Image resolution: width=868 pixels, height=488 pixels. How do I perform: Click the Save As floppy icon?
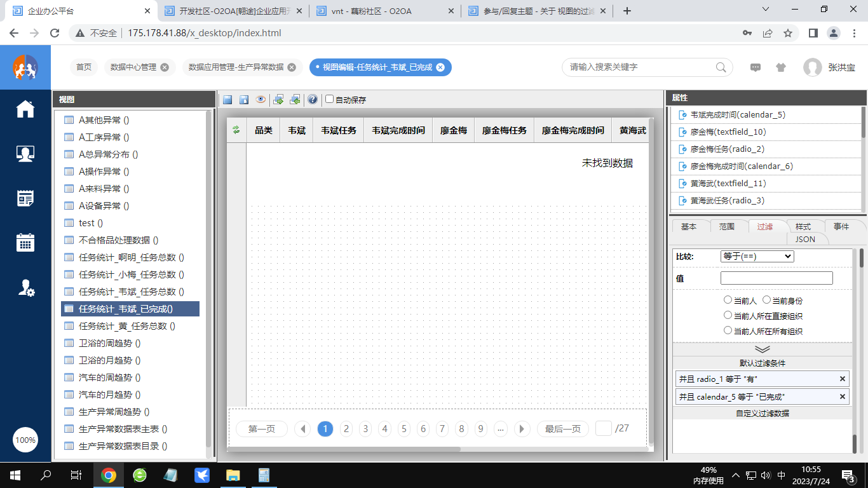click(x=245, y=99)
